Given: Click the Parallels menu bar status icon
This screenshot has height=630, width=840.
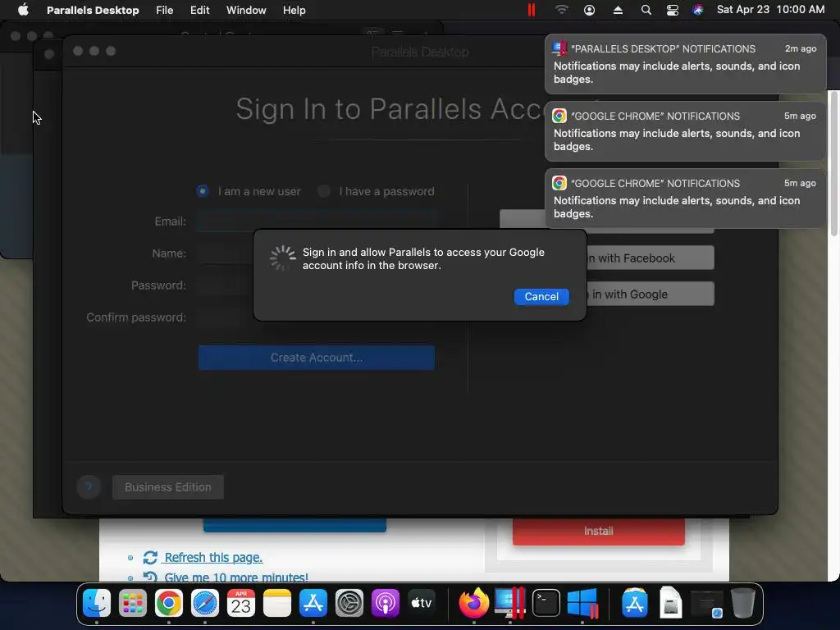Looking at the screenshot, I should [x=531, y=10].
